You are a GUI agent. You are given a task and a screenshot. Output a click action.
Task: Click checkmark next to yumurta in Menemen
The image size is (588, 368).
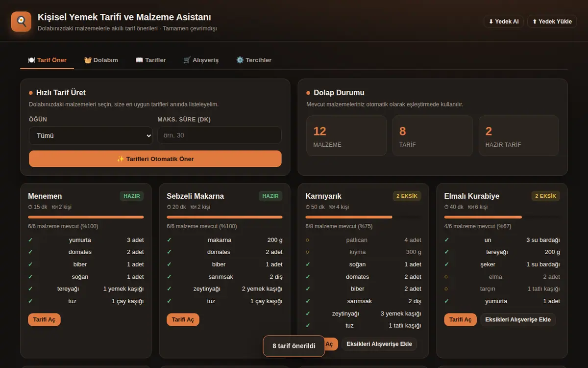coord(30,240)
